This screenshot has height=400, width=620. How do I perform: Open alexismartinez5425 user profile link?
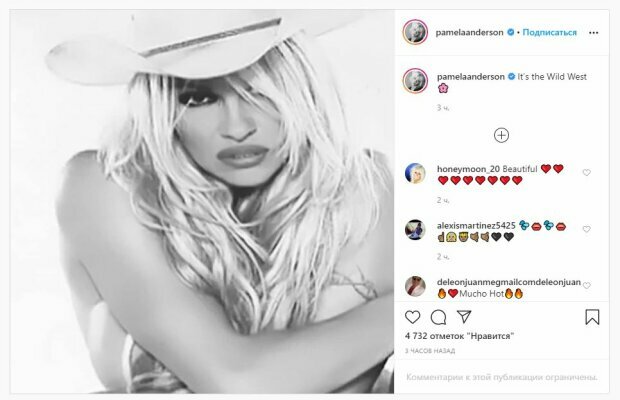point(476,225)
